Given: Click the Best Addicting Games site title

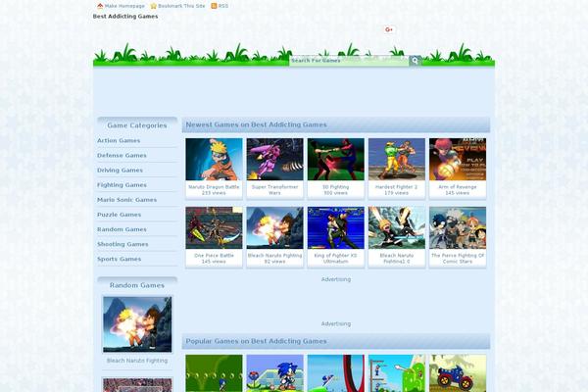Looking at the screenshot, I should pos(125,17).
